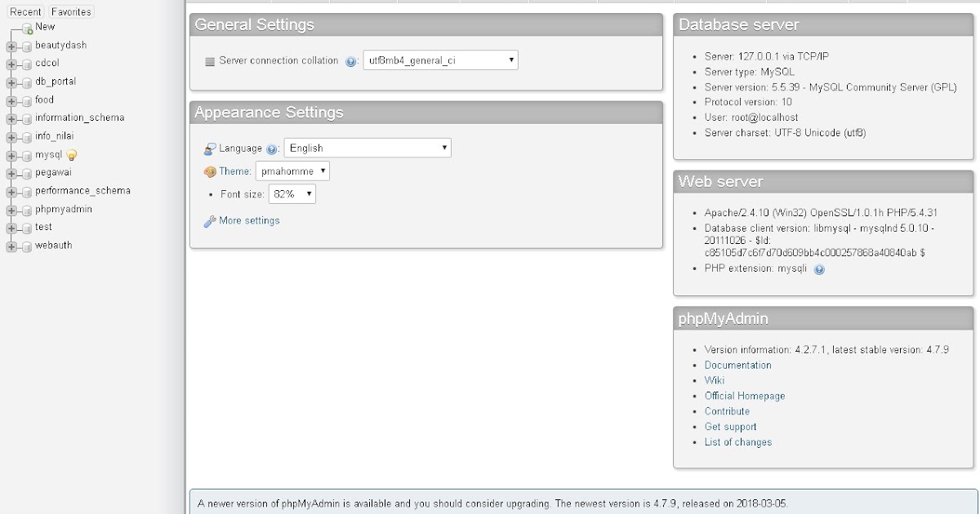
Task: Click the help icon beside Server connection collation
Action: point(351,60)
